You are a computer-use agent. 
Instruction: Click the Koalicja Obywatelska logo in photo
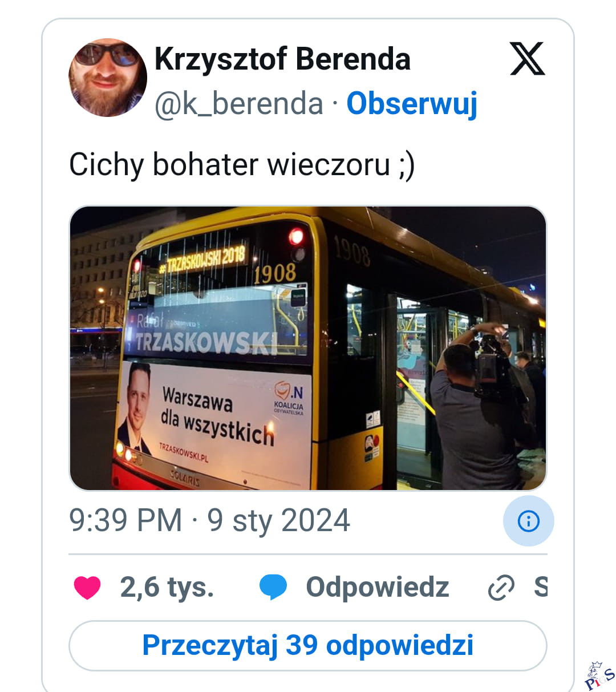click(x=289, y=398)
